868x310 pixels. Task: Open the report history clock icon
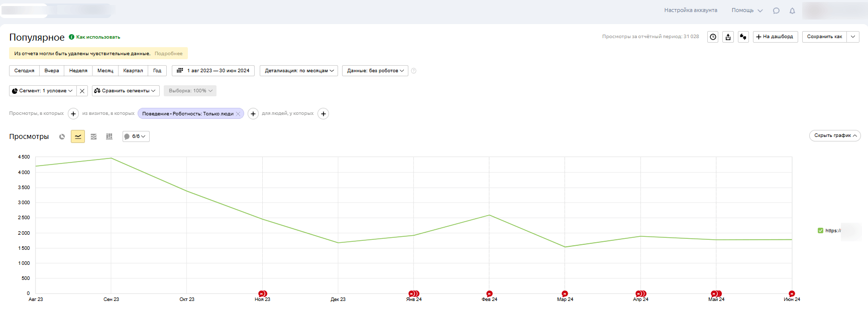click(x=713, y=37)
